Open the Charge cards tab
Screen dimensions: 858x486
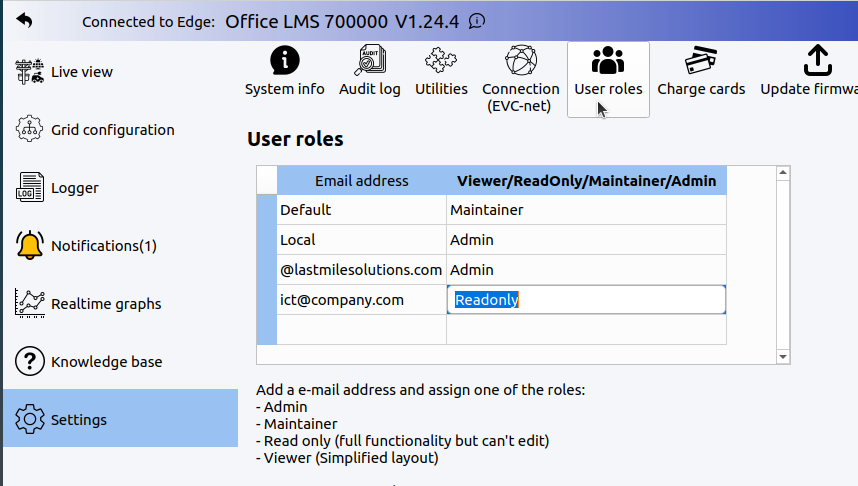tap(701, 72)
